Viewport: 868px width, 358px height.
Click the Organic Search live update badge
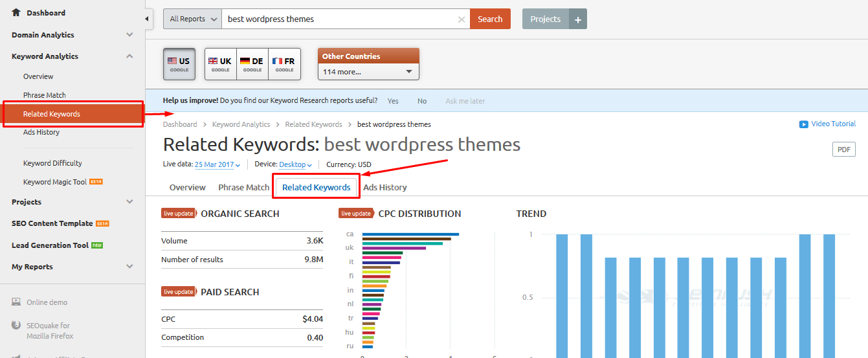tap(179, 214)
